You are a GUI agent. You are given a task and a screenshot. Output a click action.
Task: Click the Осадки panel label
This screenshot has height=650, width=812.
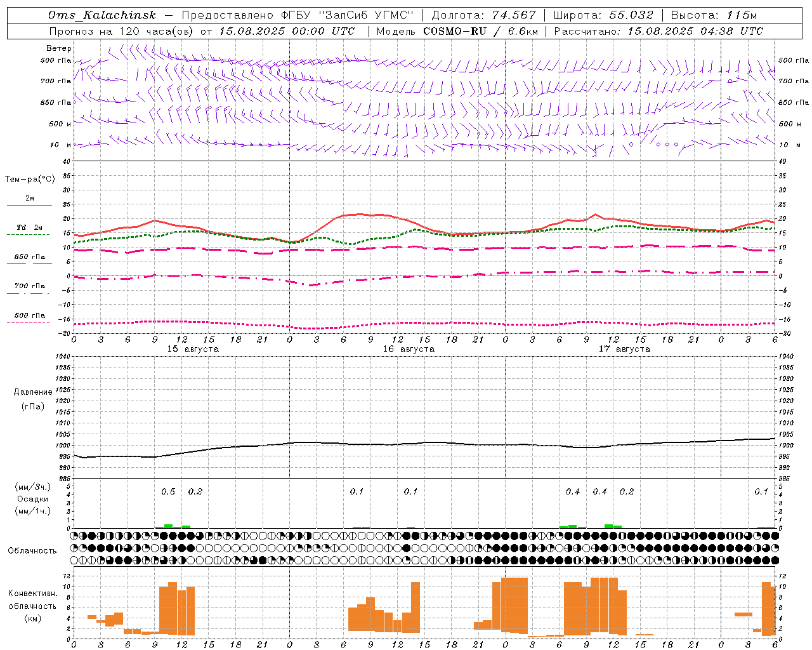tap(33, 499)
